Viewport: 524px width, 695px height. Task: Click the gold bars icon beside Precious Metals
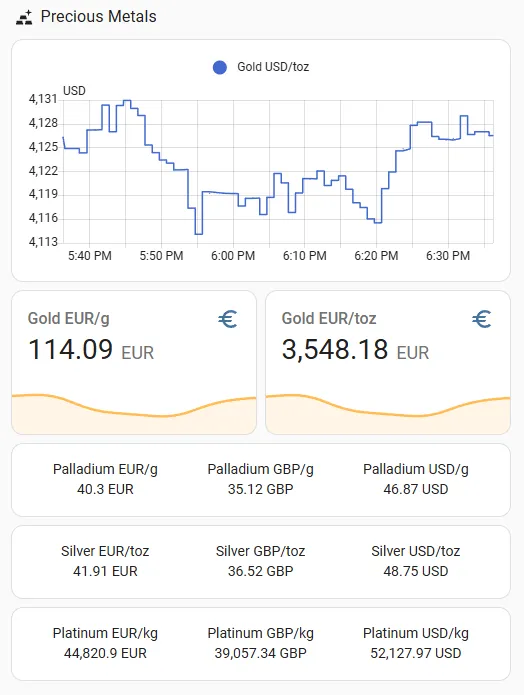point(24,17)
